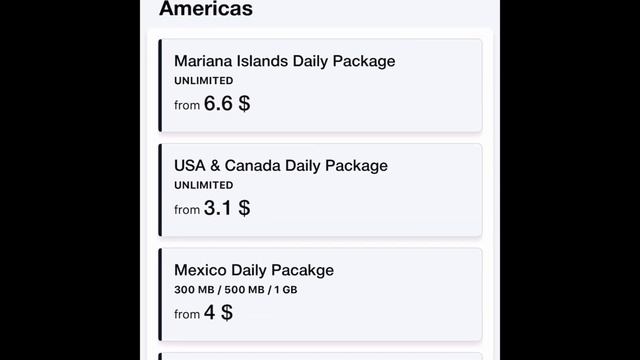The height and width of the screenshot is (360, 640).
Task: Click the 3.1 $ price on USA & Canada
Action: click(x=227, y=208)
